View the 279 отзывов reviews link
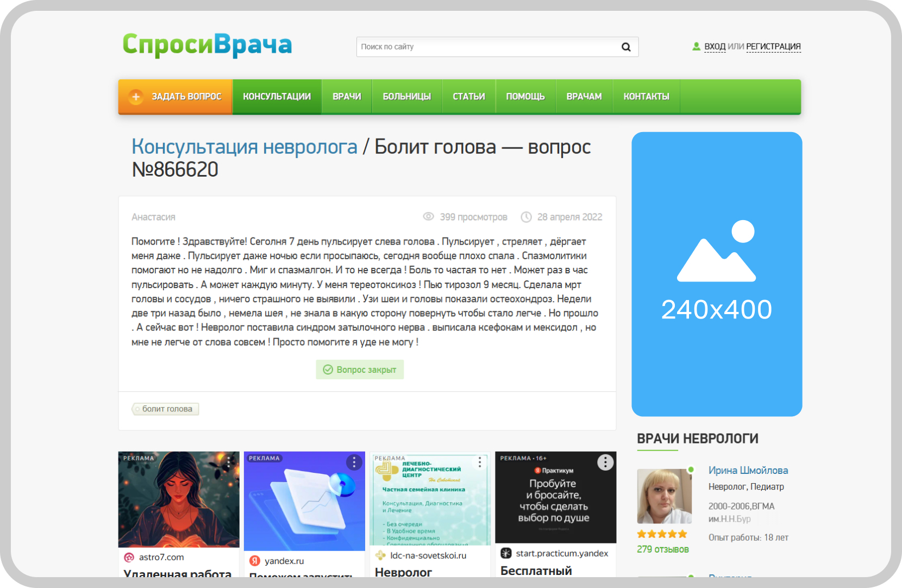This screenshot has width=902, height=588. click(662, 549)
